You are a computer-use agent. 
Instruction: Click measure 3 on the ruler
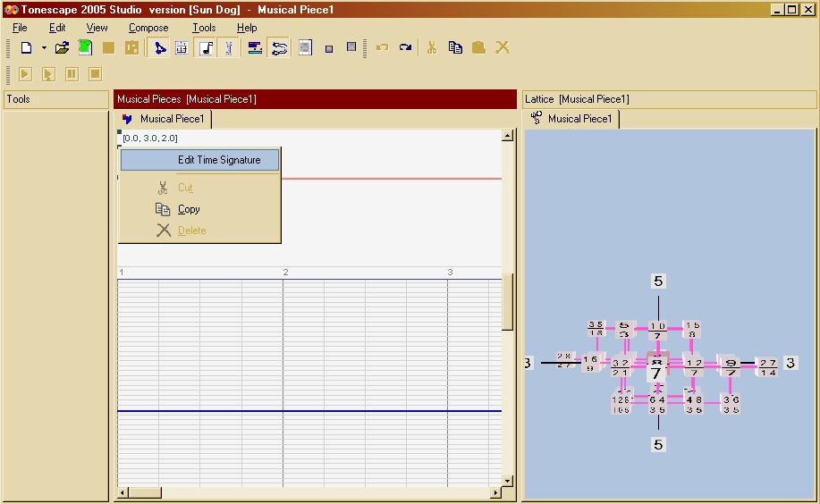coord(451,273)
